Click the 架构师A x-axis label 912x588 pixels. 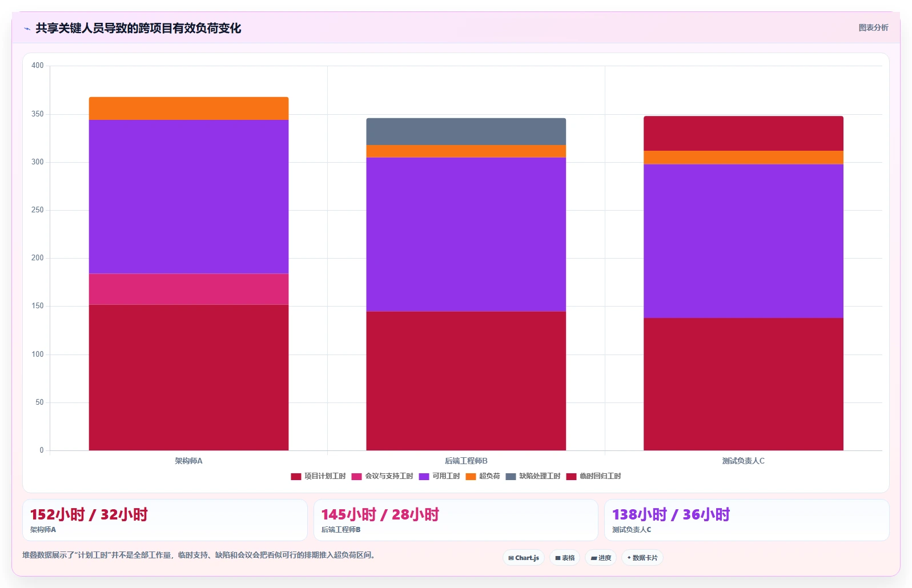(188, 461)
